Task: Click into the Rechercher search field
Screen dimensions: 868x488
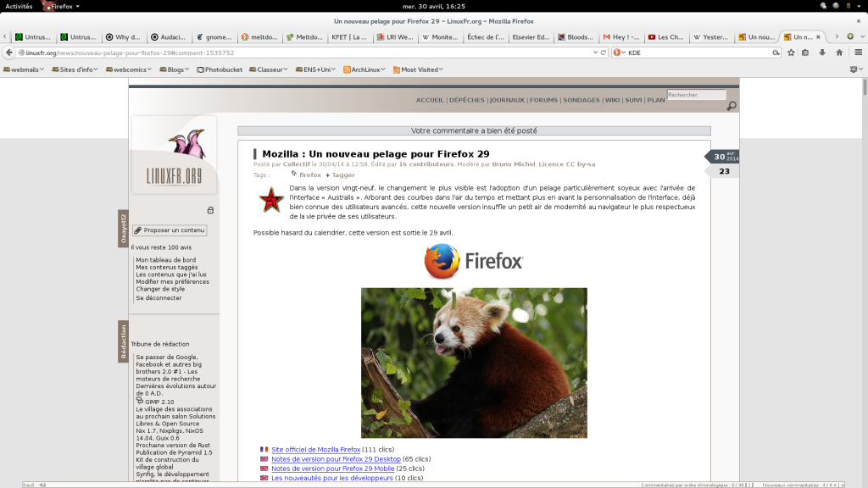Action: coord(696,95)
